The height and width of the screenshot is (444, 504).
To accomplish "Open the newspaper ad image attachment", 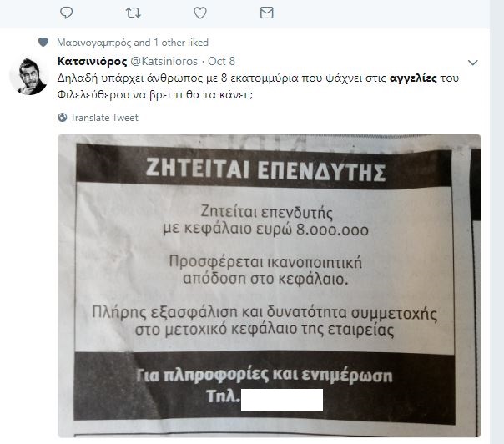I will pos(269,285).
